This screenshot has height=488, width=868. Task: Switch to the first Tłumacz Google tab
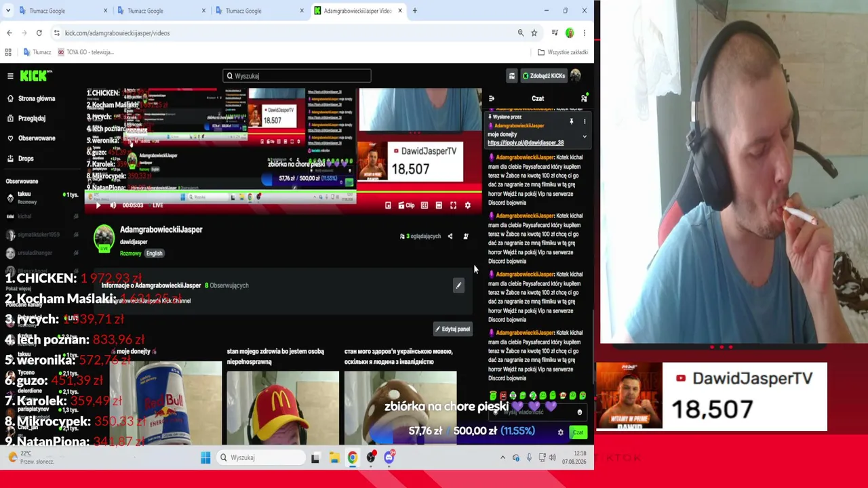(63, 11)
